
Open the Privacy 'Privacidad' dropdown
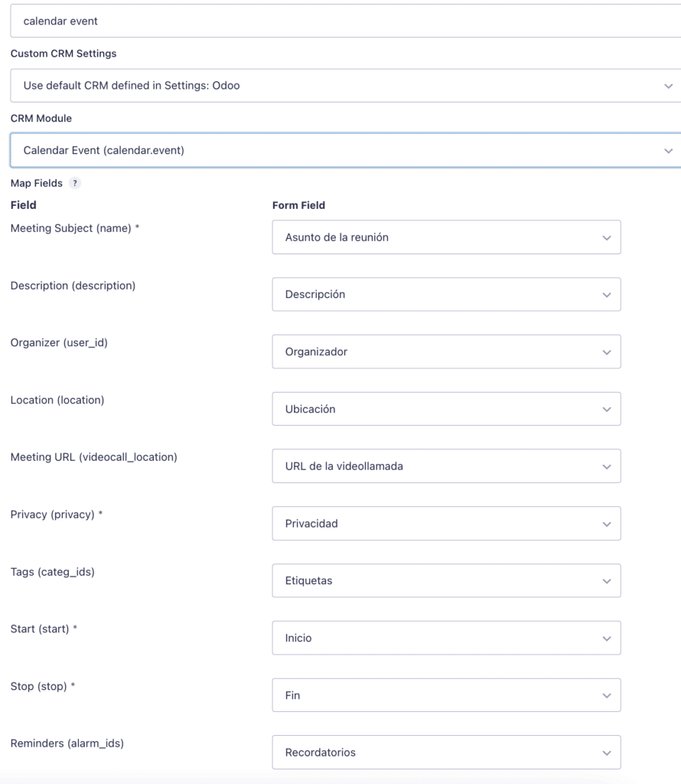pyautogui.click(x=445, y=524)
